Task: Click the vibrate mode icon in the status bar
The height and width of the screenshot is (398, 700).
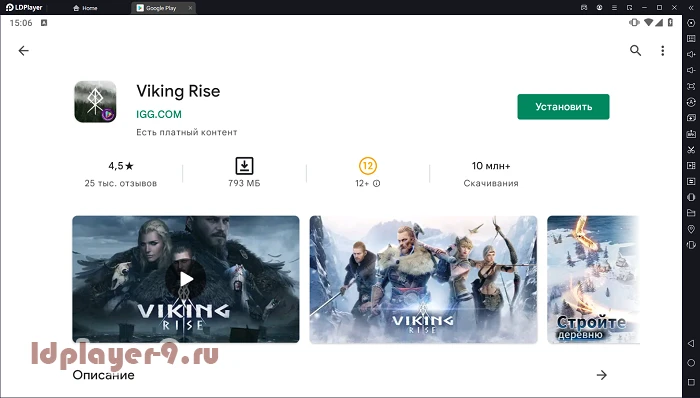Action: pos(634,22)
